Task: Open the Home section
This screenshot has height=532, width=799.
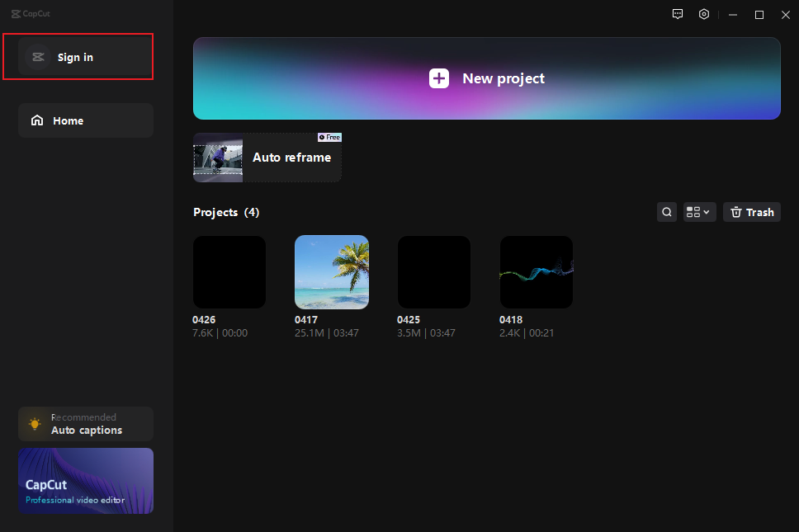Action: [x=85, y=120]
